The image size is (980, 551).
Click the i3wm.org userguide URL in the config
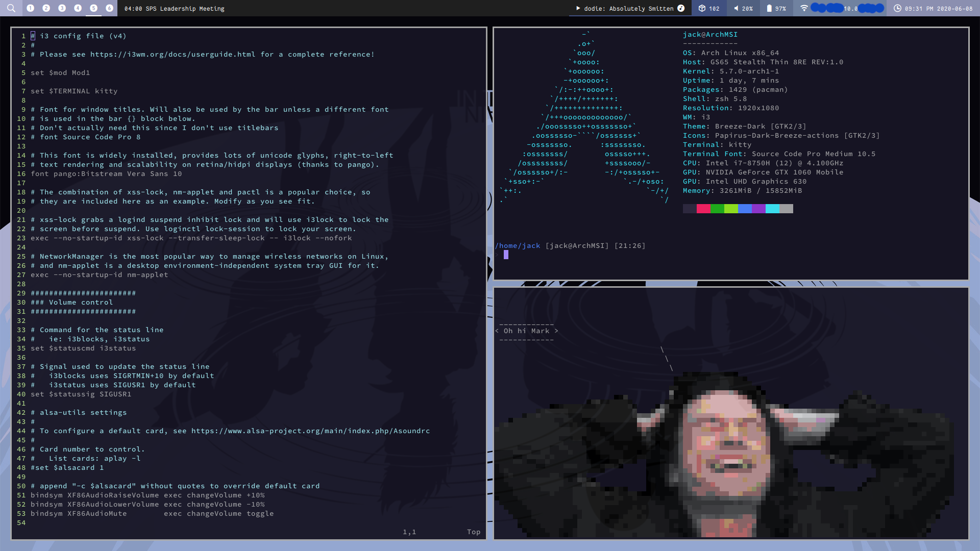[x=173, y=54]
